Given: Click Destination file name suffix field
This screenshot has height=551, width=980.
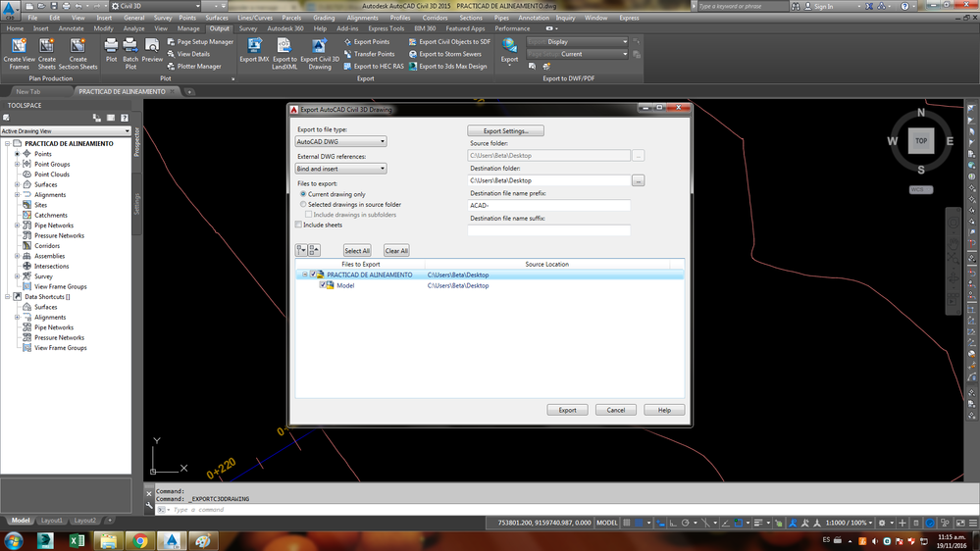Looking at the screenshot, I should pos(548,230).
